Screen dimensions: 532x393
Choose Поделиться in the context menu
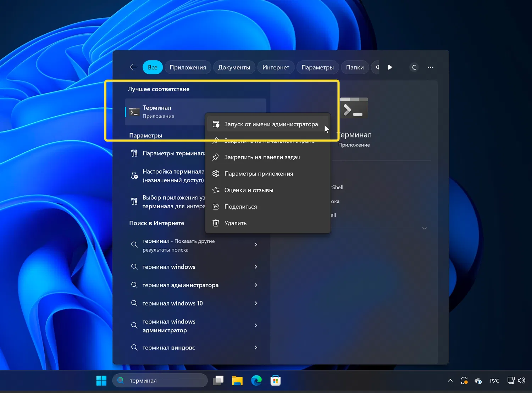[x=268, y=207]
